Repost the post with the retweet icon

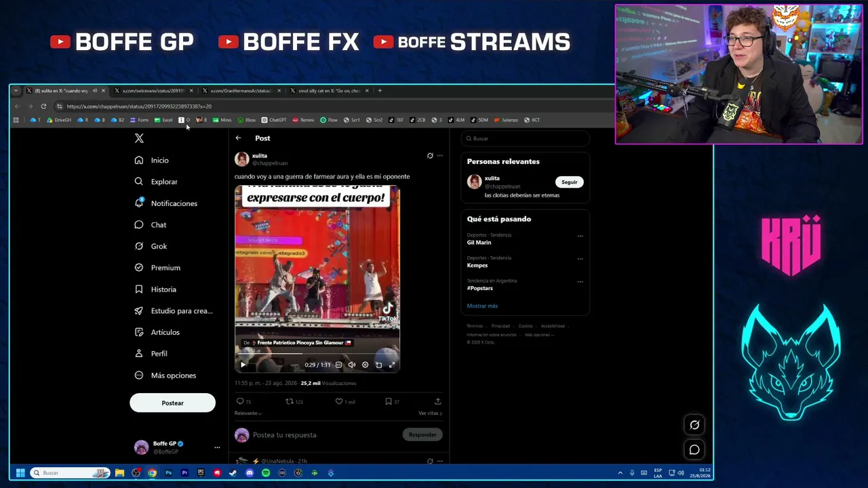click(290, 401)
